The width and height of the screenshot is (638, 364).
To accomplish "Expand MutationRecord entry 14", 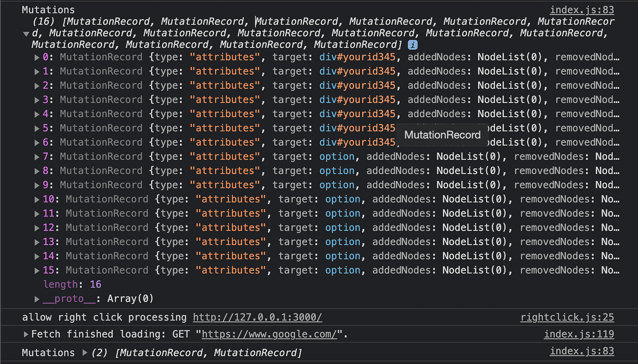I will (37, 256).
